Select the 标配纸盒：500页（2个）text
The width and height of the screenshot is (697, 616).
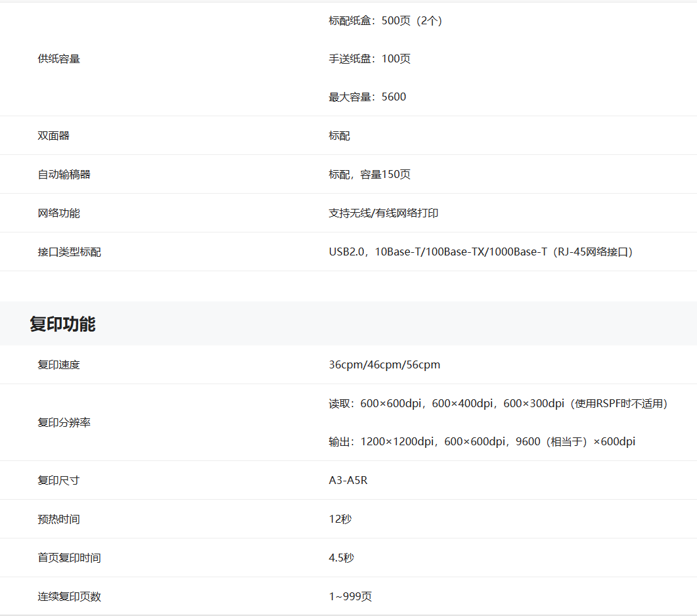(386, 21)
